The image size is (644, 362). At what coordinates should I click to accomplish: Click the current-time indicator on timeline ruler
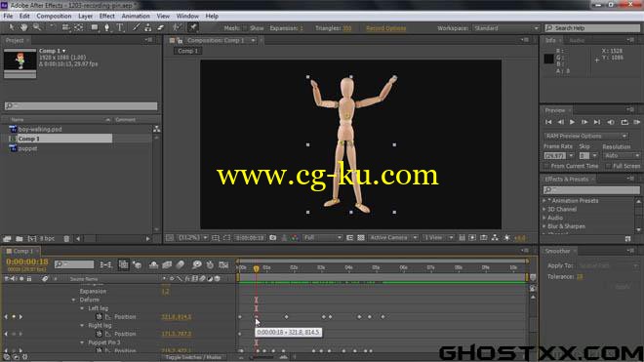257,268
